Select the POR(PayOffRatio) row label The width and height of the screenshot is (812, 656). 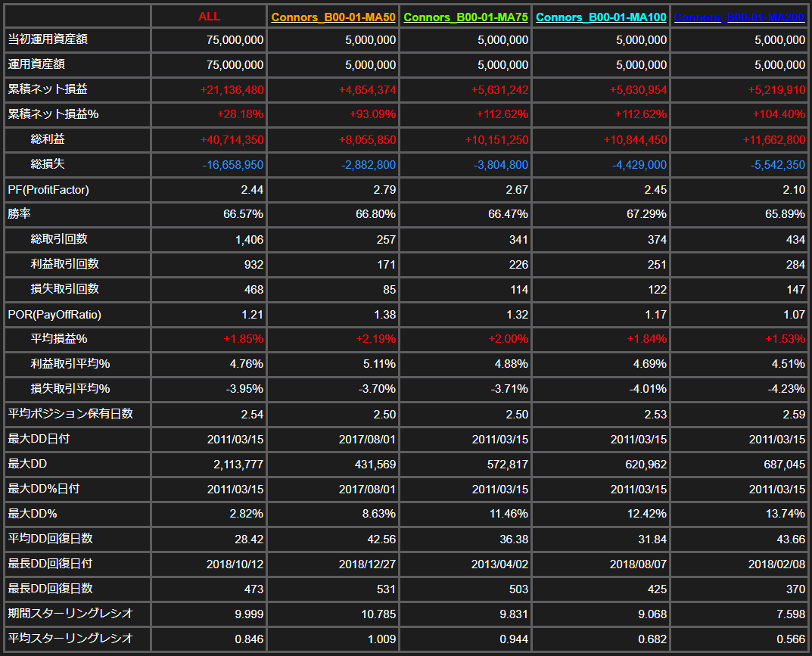(54, 314)
